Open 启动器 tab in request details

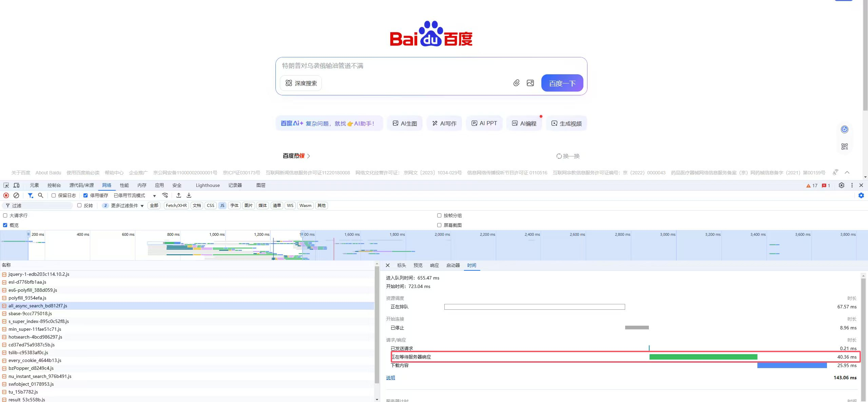coord(453,265)
